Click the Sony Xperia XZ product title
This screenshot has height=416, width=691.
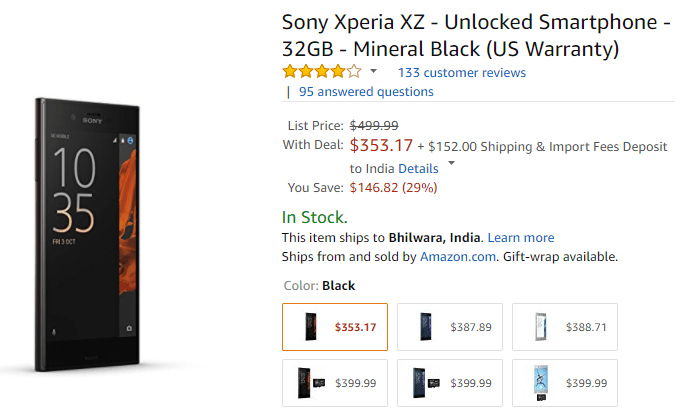tap(475, 35)
